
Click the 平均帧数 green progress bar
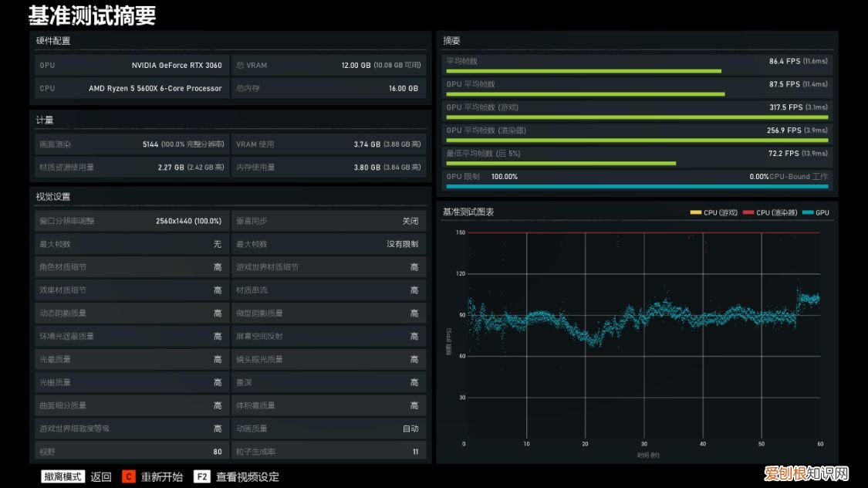pyautogui.click(x=583, y=71)
